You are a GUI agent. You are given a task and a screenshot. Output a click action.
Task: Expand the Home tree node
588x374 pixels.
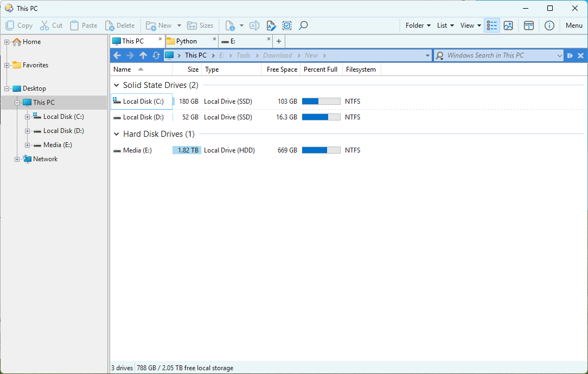click(x=7, y=42)
